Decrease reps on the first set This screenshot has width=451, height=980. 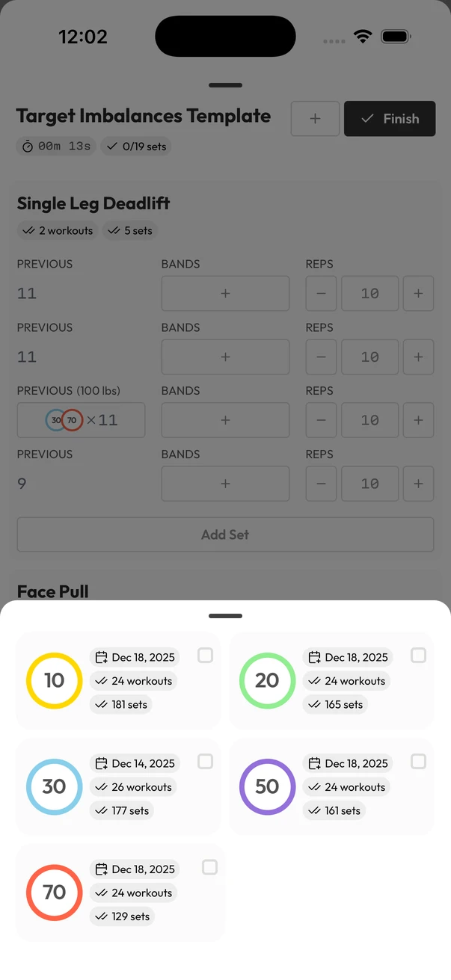pos(321,294)
